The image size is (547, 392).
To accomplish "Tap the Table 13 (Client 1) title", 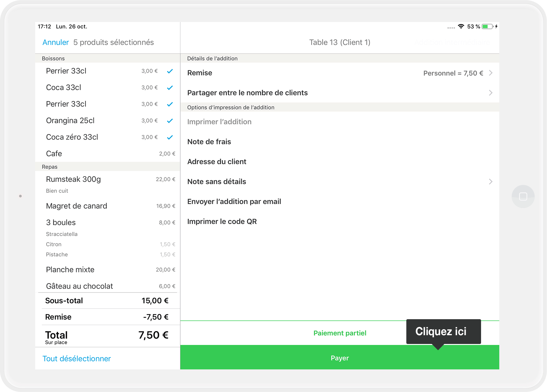I will tap(340, 42).
